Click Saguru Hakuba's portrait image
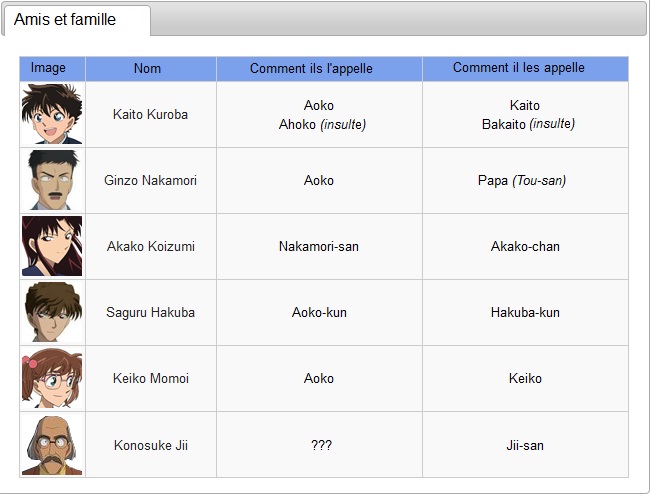652x500 pixels. click(52, 312)
